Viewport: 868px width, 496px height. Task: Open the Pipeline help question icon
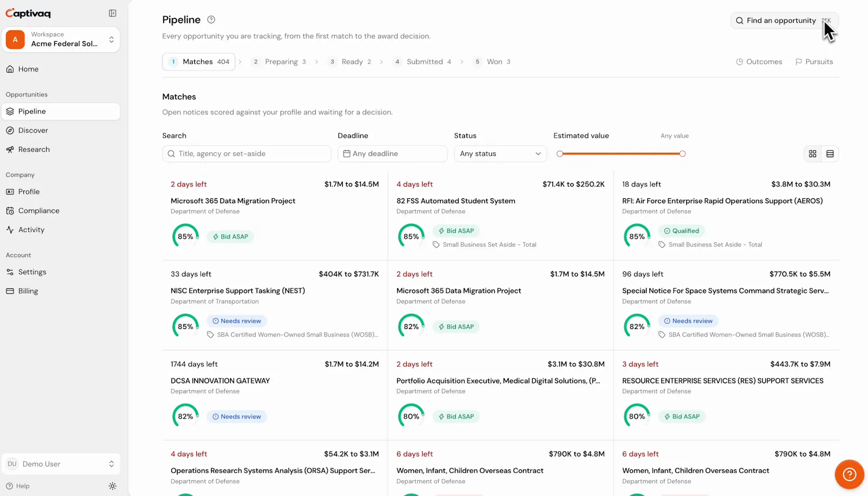[211, 20]
